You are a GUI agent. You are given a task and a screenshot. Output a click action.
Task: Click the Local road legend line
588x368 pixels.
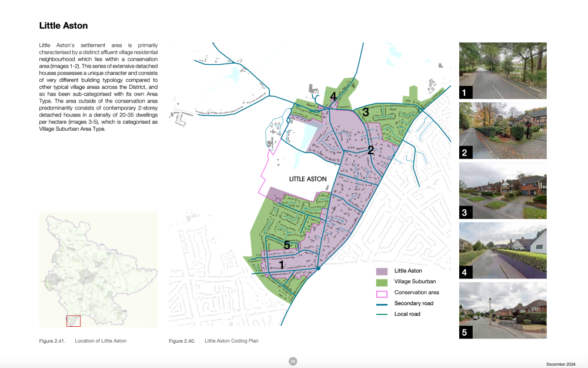[380, 314]
